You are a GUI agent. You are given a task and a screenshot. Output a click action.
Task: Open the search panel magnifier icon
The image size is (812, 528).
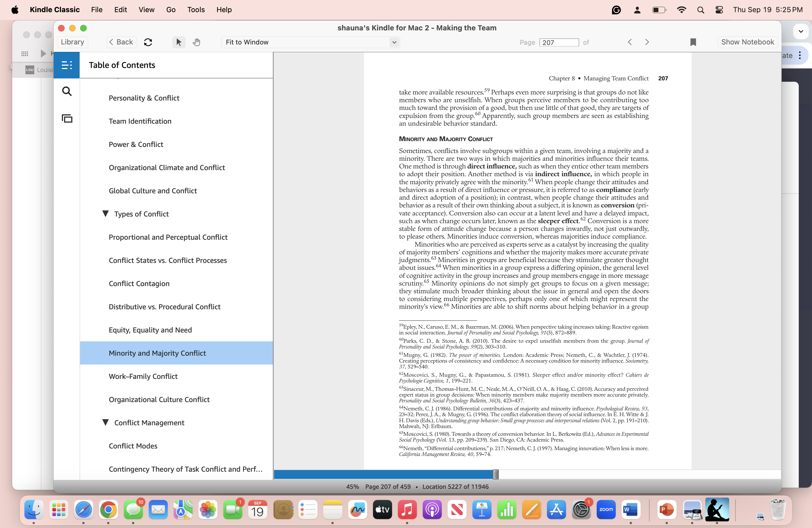click(67, 91)
